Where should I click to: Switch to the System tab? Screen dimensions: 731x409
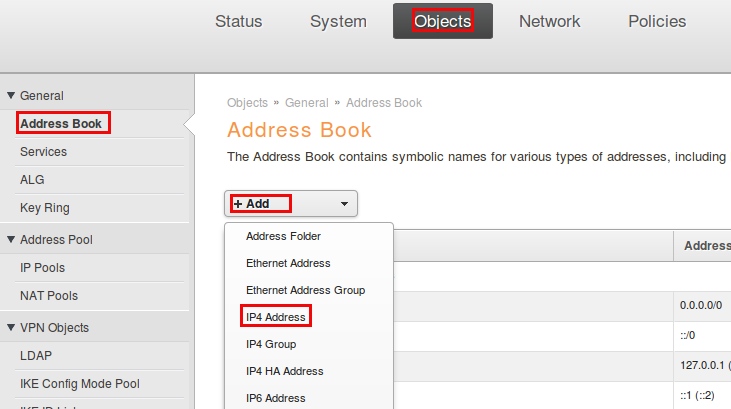click(x=338, y=21)
